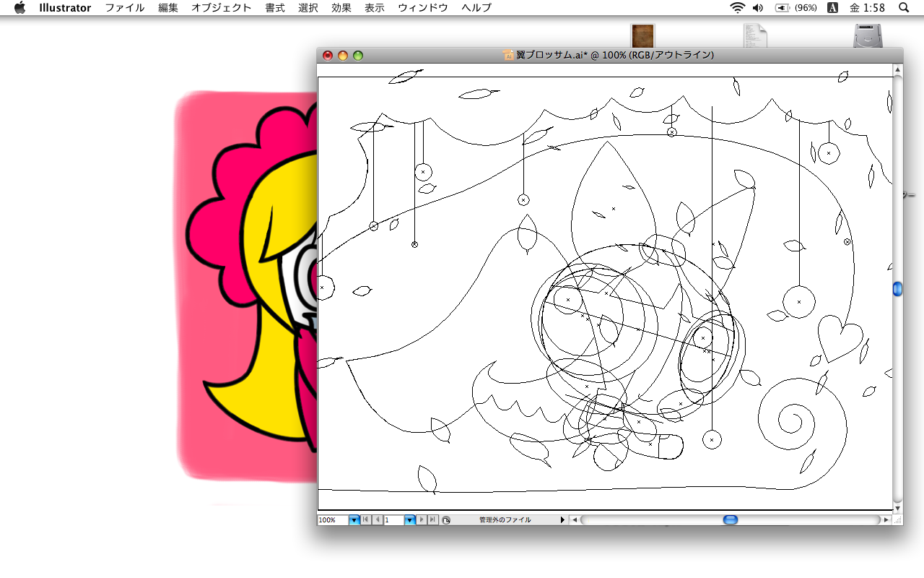
Task: Close the 翼ブロッサム.ai document window
Action: [x=328, y=56]
